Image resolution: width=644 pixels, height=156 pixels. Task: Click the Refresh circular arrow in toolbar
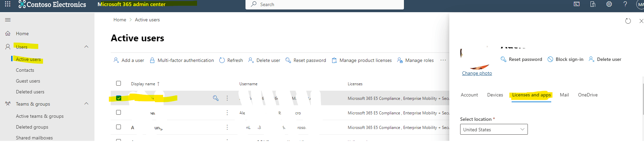point(222,60)
